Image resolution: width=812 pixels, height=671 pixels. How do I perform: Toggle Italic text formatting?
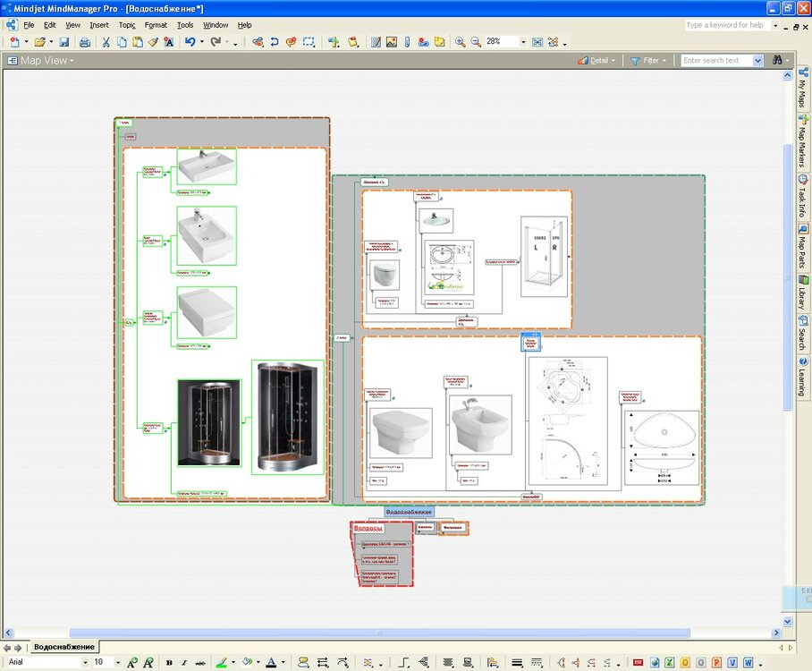pos(184,662)
